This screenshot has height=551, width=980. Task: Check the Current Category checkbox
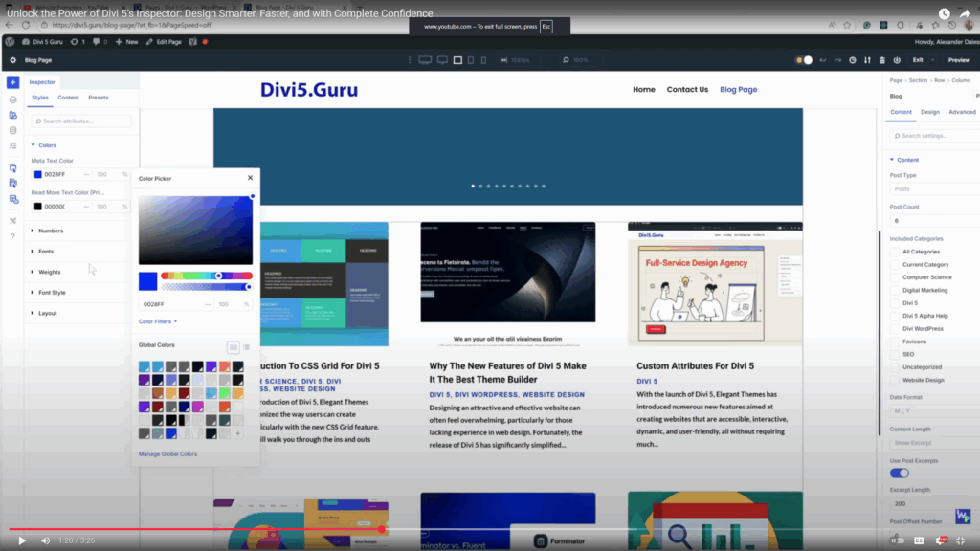pos(895,265)
